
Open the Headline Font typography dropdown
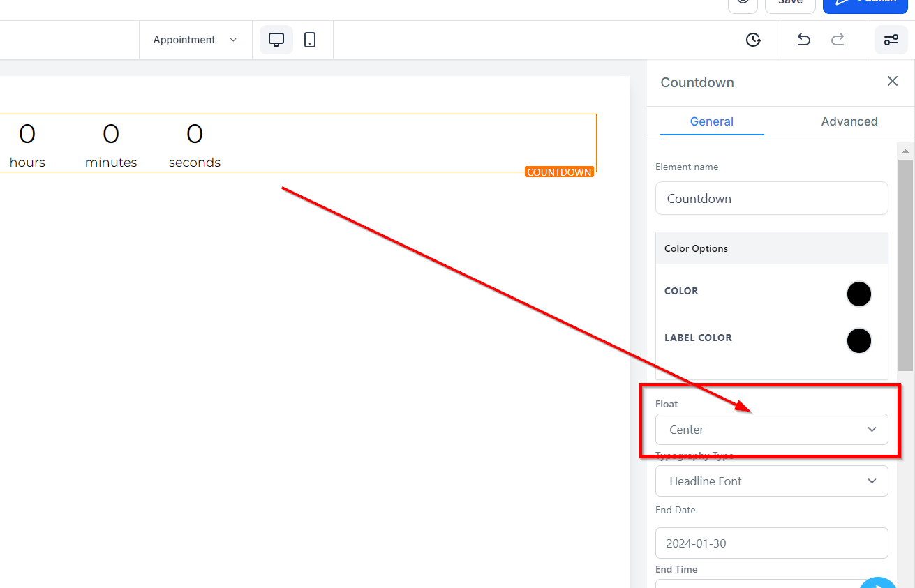(x=772, y=481)
